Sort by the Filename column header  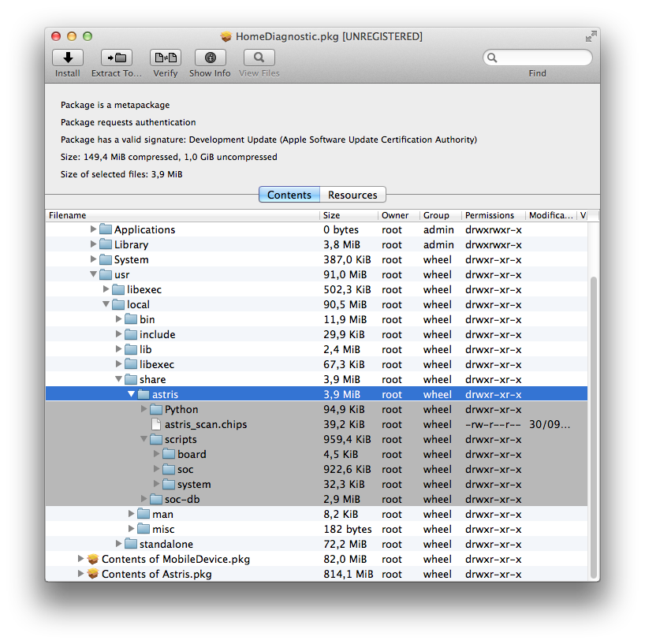coord(182,215)
